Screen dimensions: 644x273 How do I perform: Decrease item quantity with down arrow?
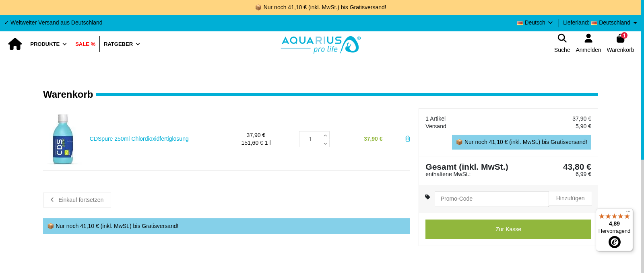coord(325,143)
